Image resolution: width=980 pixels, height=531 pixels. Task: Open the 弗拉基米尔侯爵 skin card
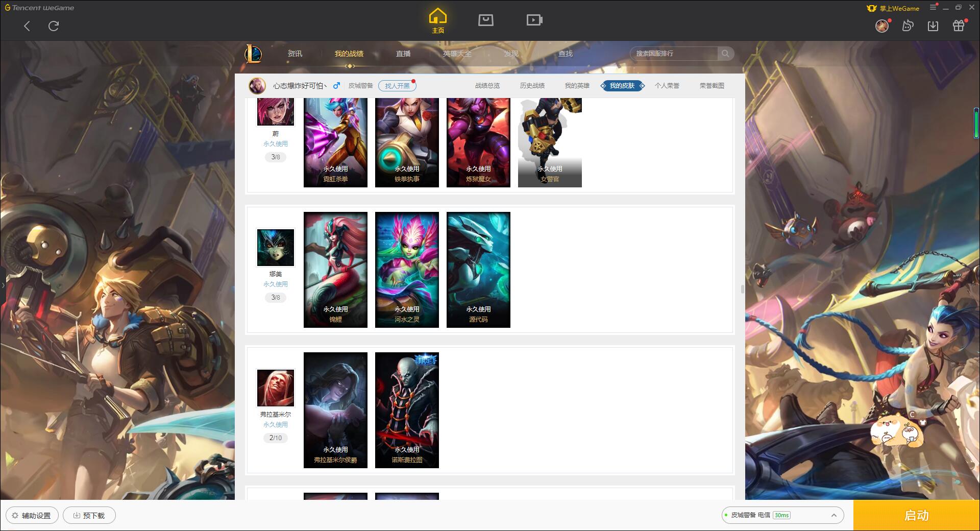[x=335, y=410]
